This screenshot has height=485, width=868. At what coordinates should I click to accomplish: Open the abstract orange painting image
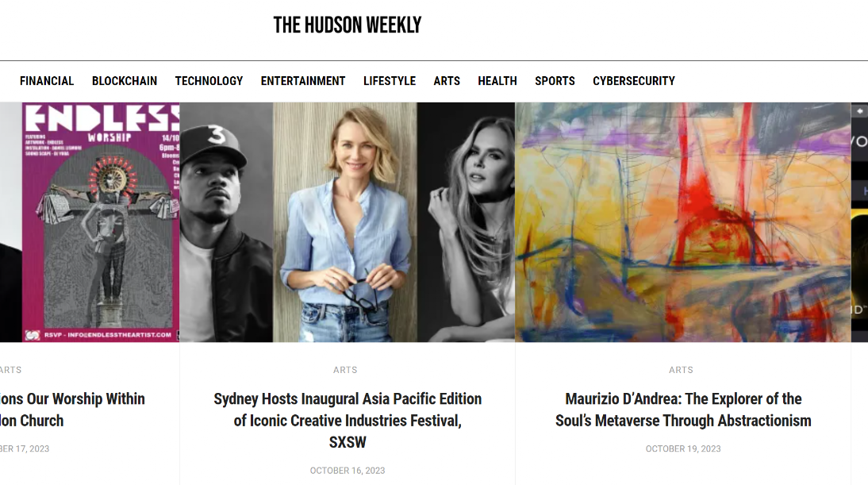pyautogui.click(x=683, y=222)
